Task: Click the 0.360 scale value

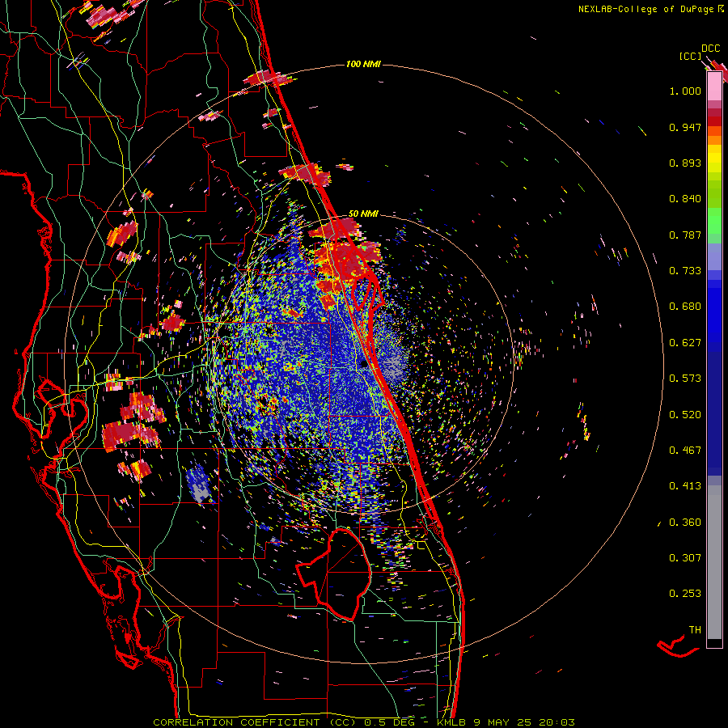Action: 685,523
